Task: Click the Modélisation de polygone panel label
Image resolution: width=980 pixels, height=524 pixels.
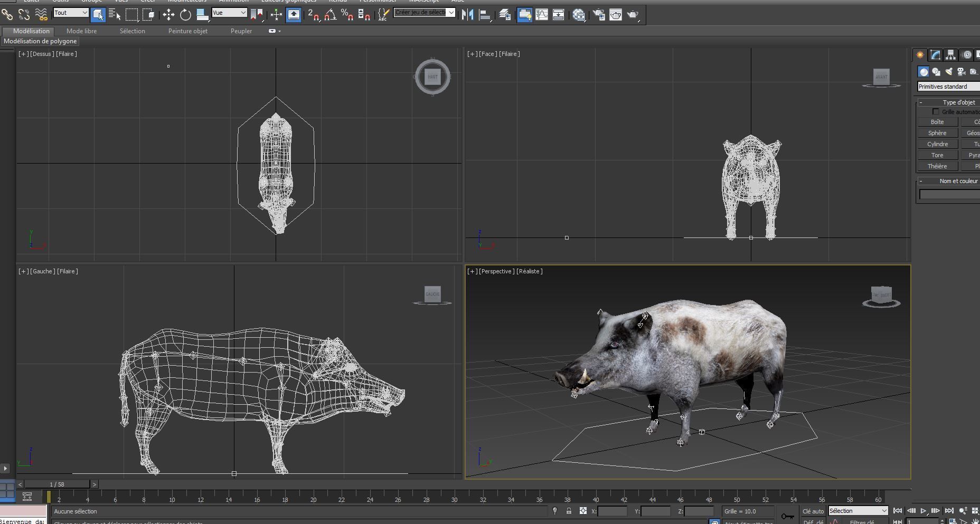Action: 40,41
